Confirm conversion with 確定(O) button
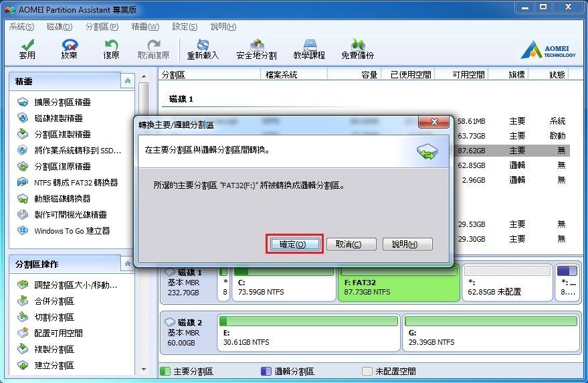The width and height of the screenshot is (588, 383). point(295,244)
